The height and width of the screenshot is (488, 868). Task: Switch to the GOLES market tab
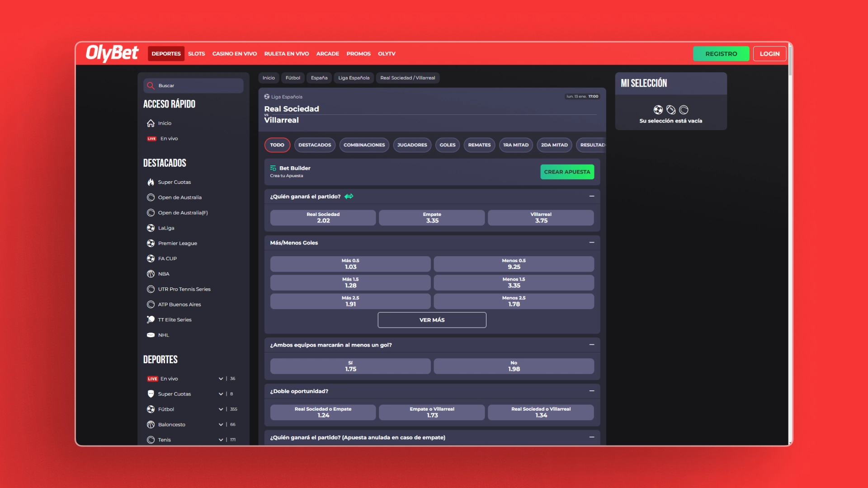(x=448, y=145)
